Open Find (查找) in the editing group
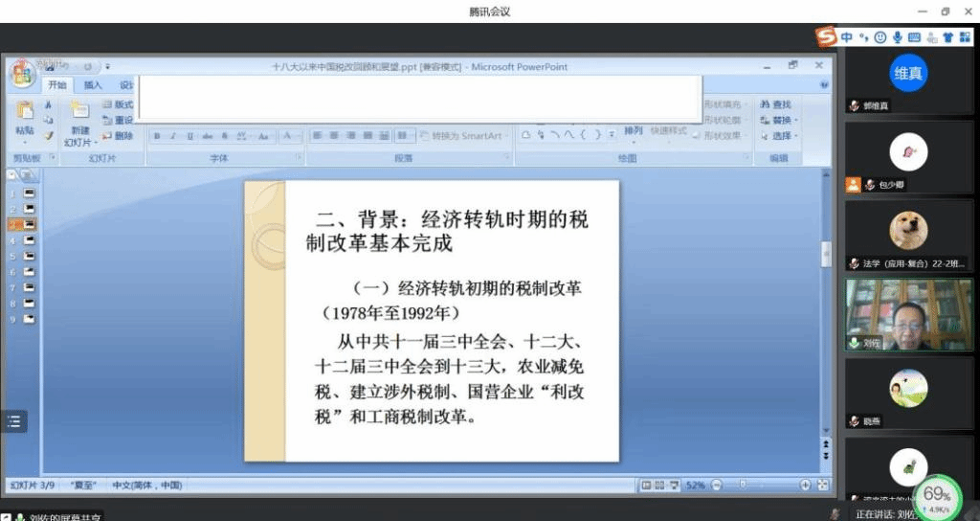980x521 pixels. [776, 104]
